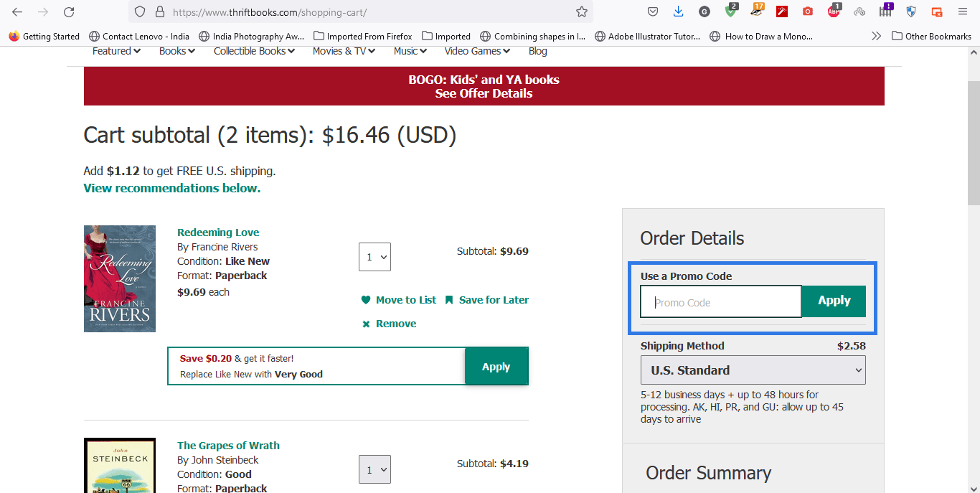Click the padlock site security icon
The width and height of the screenshot is (980, 493).
159,12
